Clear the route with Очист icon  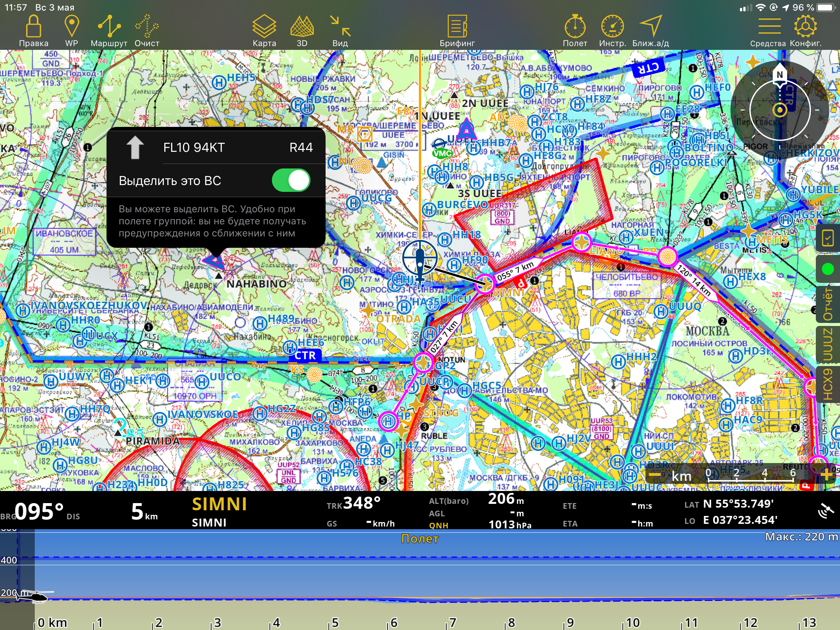click(x=147, y=26)
